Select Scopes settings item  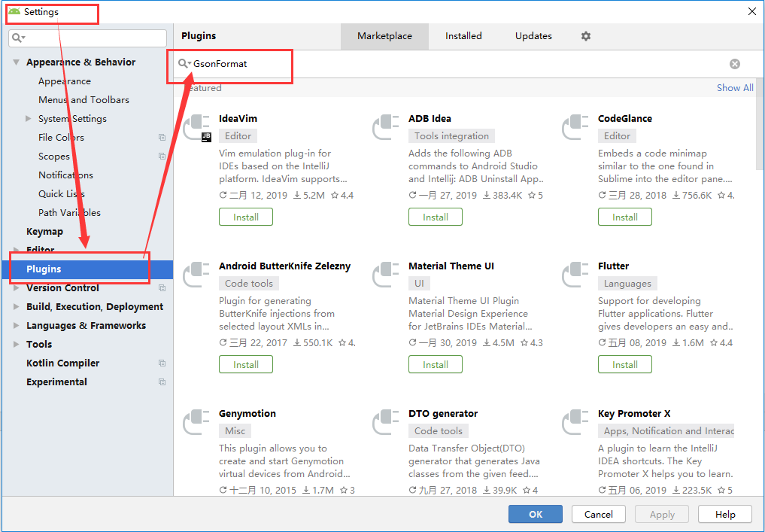pos(54,157)
